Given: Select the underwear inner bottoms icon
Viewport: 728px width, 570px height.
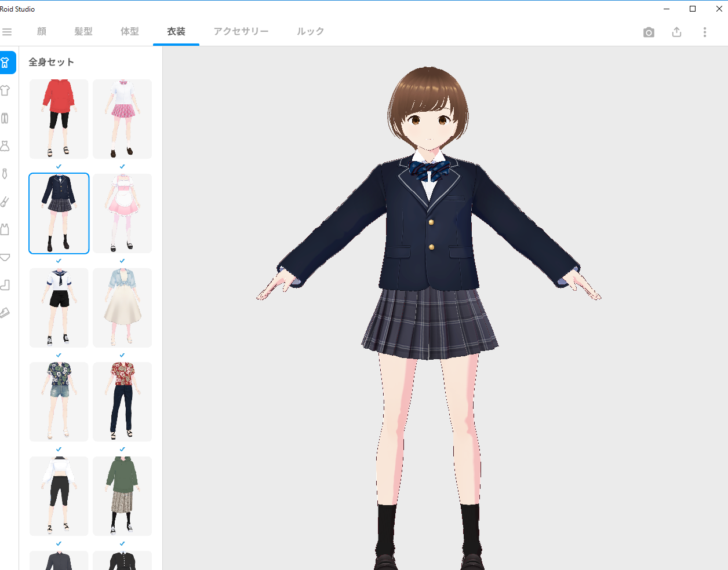Looking at the screenshot, I should 5,257.
